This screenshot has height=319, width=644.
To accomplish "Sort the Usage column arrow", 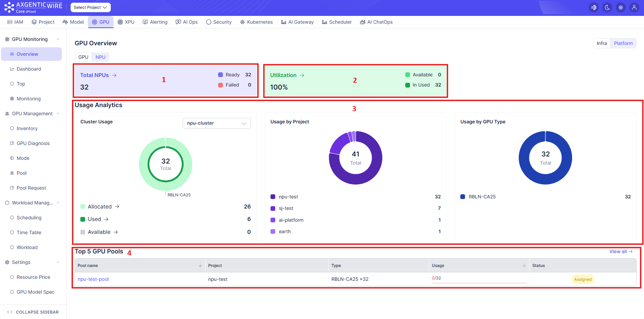I will pos(524,265).
